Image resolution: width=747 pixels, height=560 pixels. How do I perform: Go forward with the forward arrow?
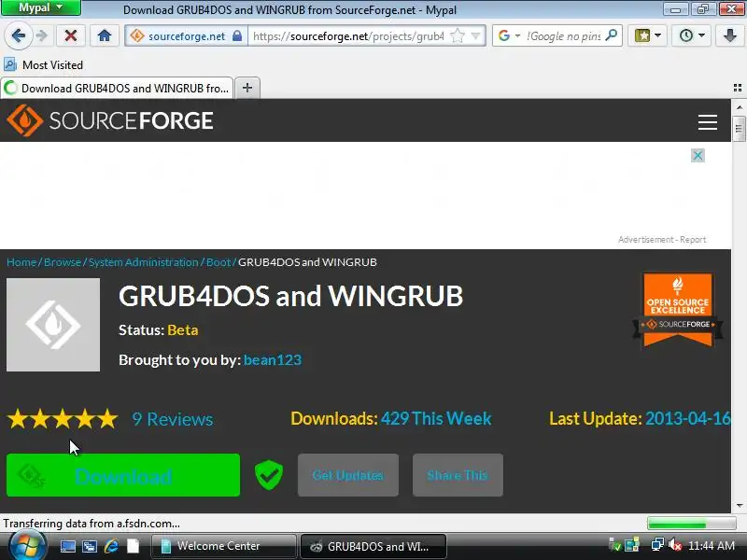pos(42,35)
